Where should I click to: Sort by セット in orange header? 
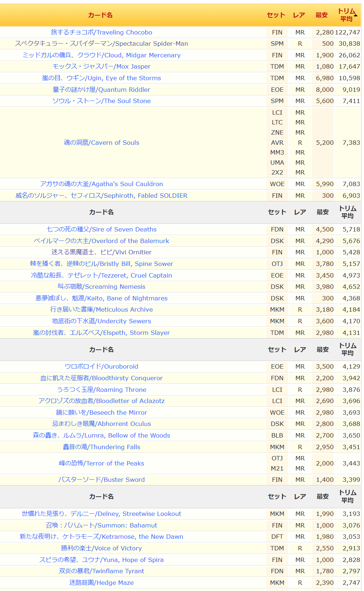[276, 15]
